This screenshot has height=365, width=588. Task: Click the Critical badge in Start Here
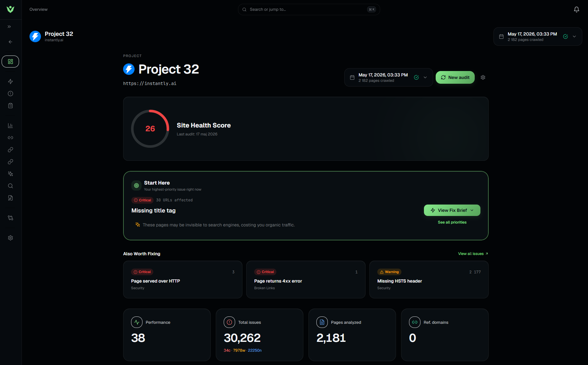pos(142,200)
